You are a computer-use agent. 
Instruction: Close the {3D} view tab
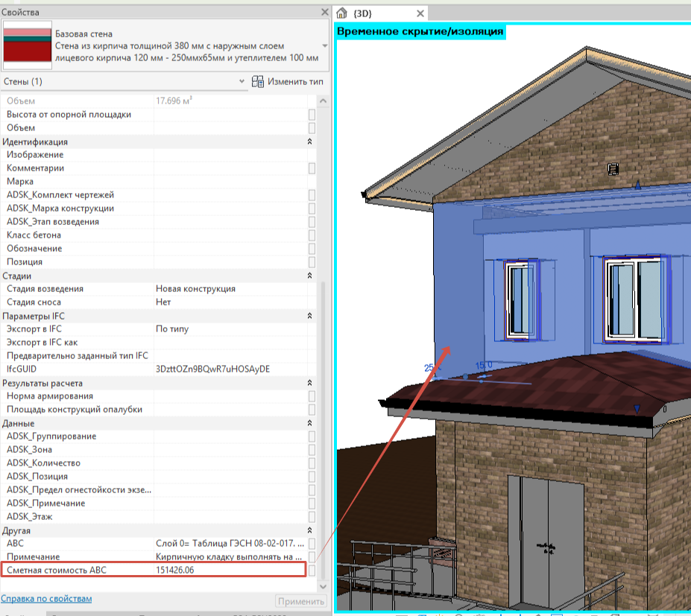pyautogui.click(x=420, y=13)
